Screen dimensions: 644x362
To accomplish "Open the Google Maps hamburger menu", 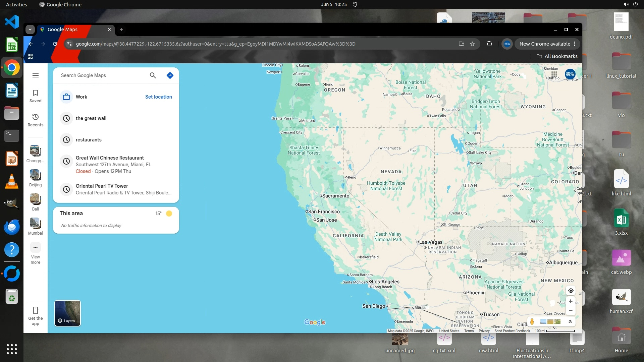I will click(35, 75).
